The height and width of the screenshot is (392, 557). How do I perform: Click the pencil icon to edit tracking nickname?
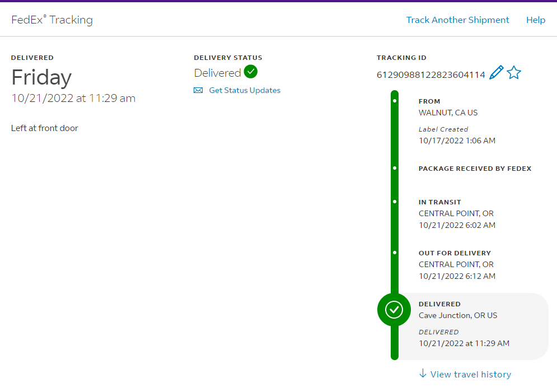pyautogui.click(x=496, y=73)
